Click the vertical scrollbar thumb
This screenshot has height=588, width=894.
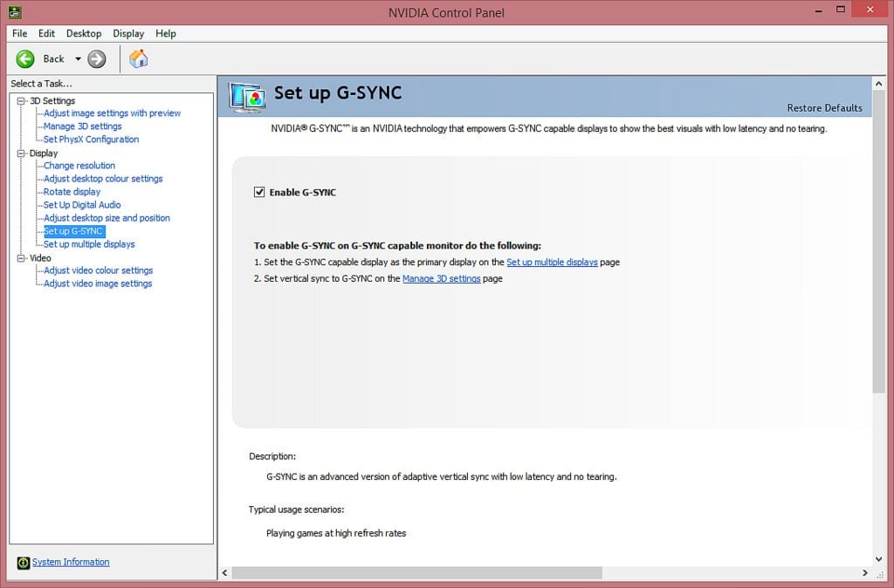tap(878, 242)
